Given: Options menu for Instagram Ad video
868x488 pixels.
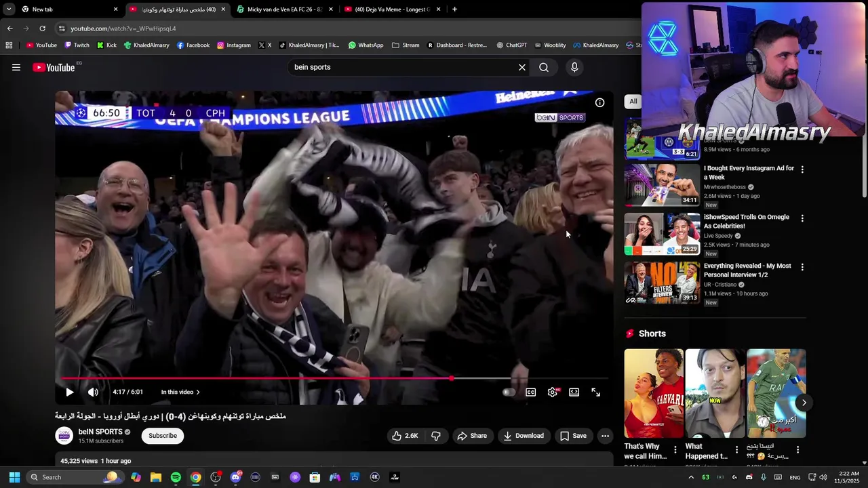Looking at the screenshot, I should [802, 169].
